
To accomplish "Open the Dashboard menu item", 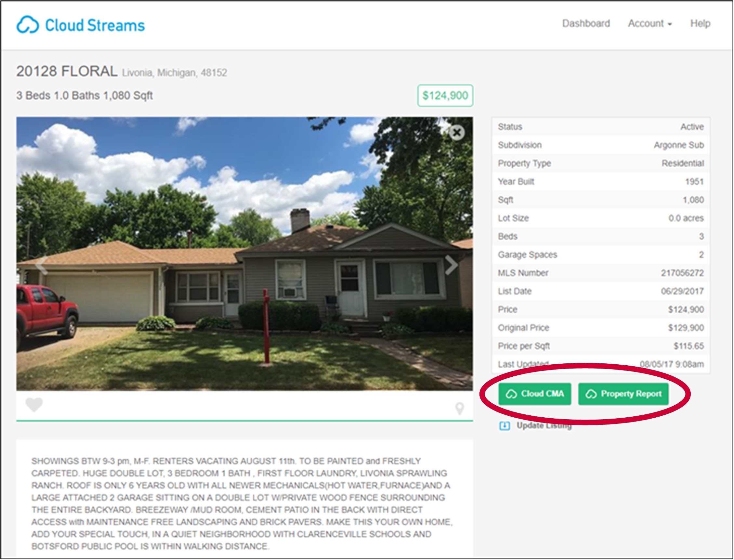I will pos(586,24).
